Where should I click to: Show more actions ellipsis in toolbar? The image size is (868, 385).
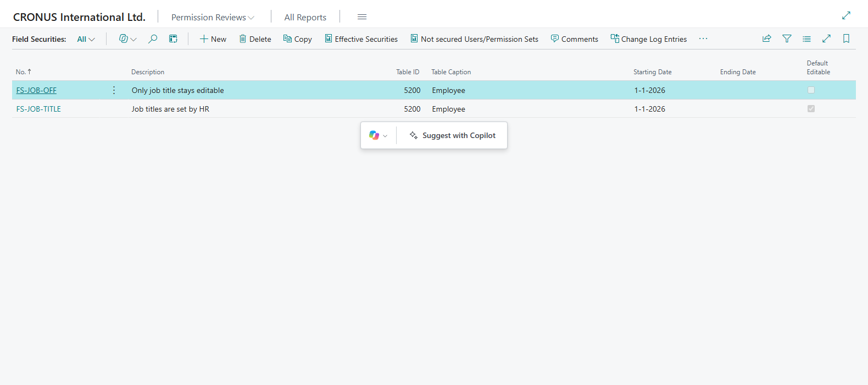pos(703,38)
